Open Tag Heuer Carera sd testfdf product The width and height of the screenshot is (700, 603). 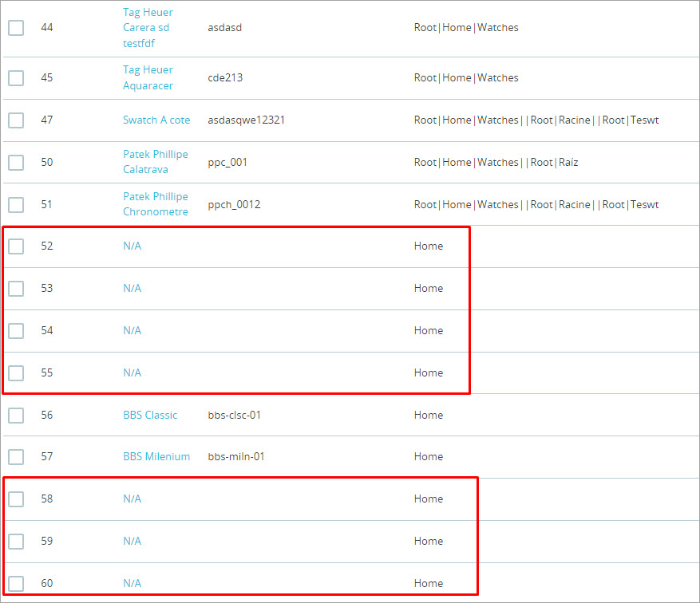pos(148,28)
